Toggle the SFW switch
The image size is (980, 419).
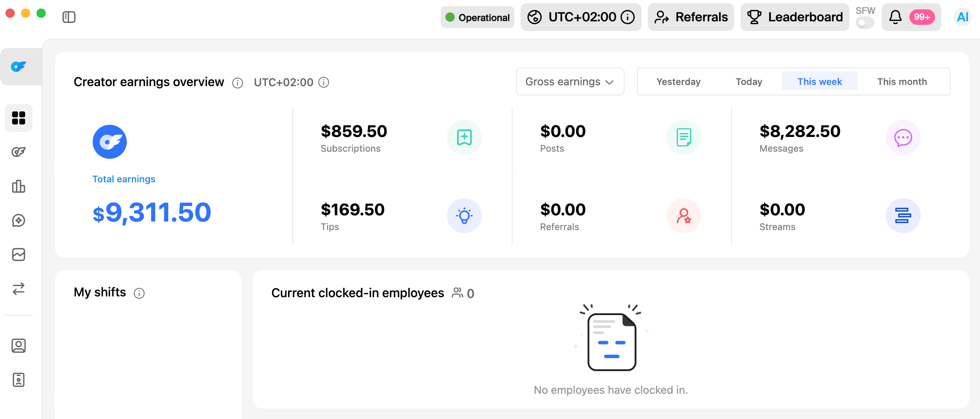865,23
